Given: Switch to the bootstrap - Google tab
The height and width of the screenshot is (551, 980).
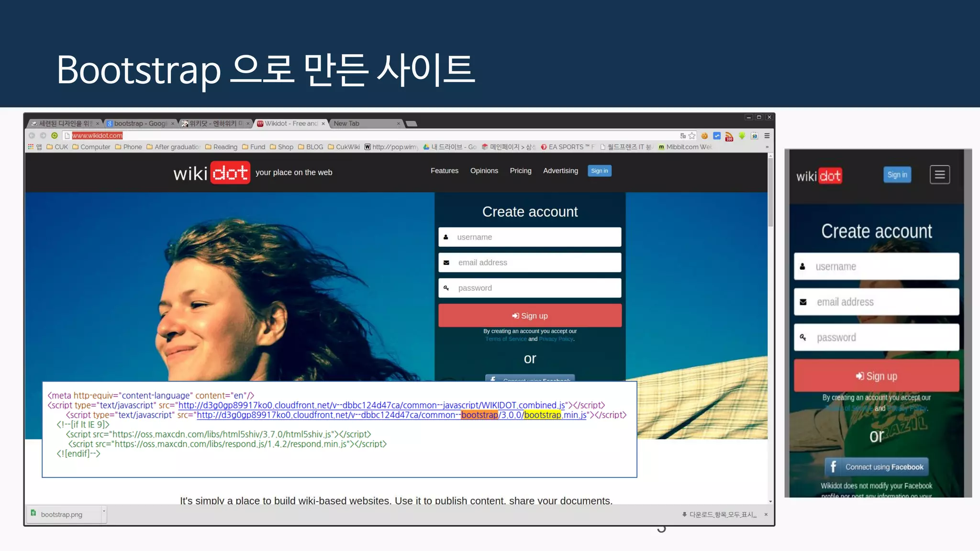Looking at the screenshot, I should point(140,123).
